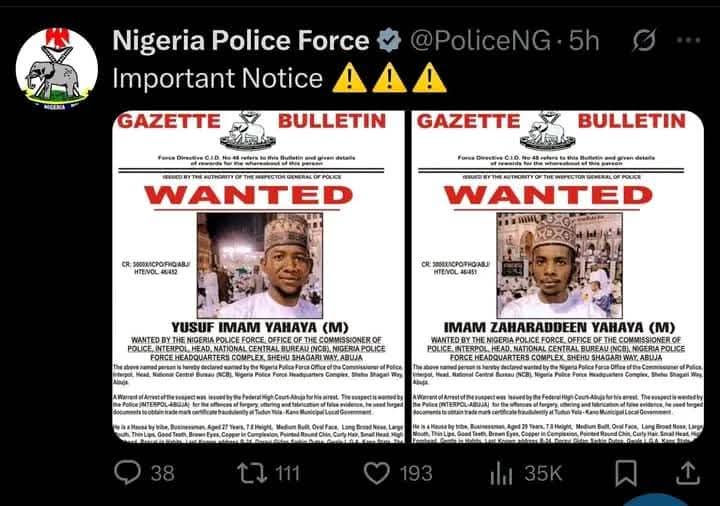The image size is (720, 506).
Task: Click the Nigeria Police Force display name
Action: pyautogui.click(x=241, y=40)
